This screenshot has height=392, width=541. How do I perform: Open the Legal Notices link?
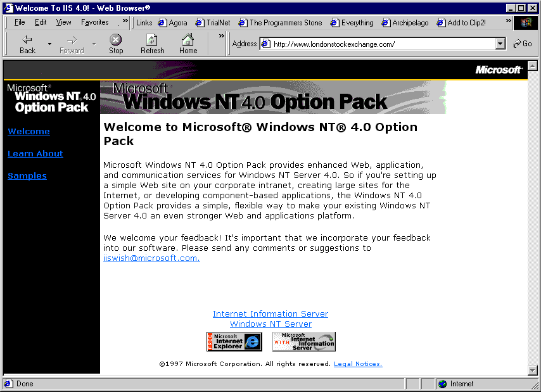pyautogui.click(x=358, y=364)
